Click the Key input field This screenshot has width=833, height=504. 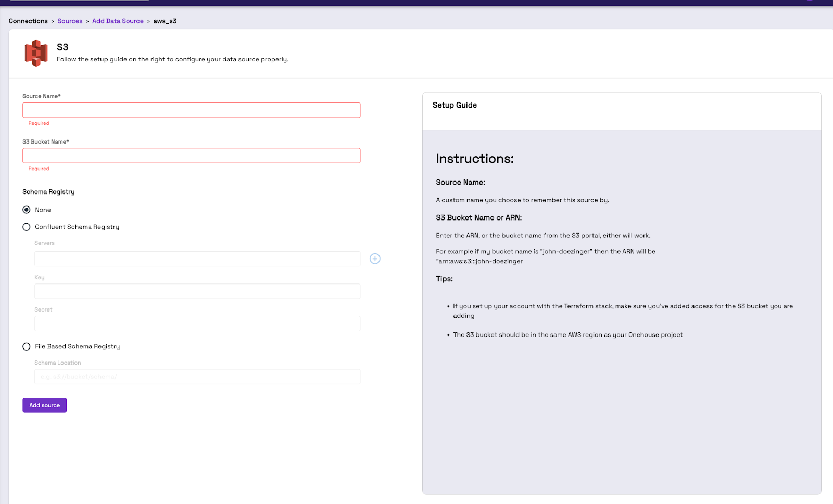coord(197,291)
